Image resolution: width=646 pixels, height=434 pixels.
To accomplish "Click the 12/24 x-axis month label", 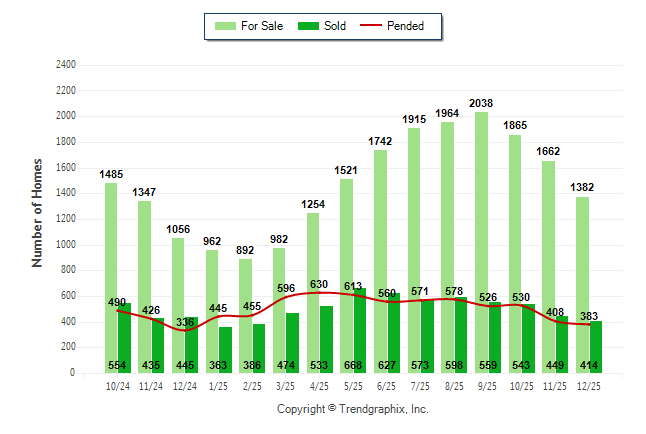I will tap(185, 386).
